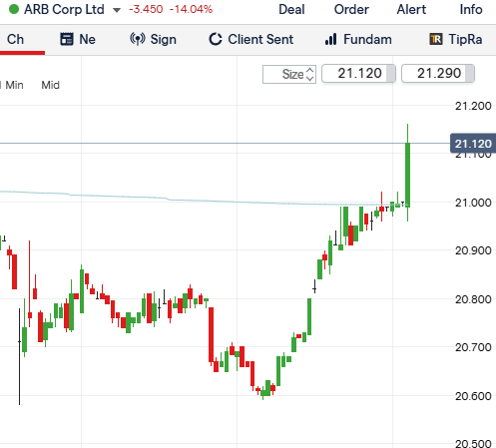Decrease Size with the down stepper arrow
The height and width of the screenshot is (448, 496).
click(309, 78)
